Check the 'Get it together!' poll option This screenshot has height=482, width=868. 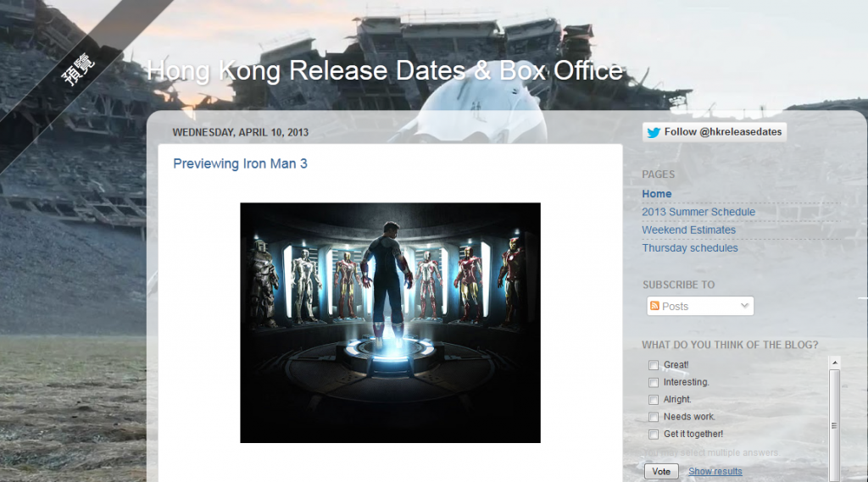coord(654,435)
